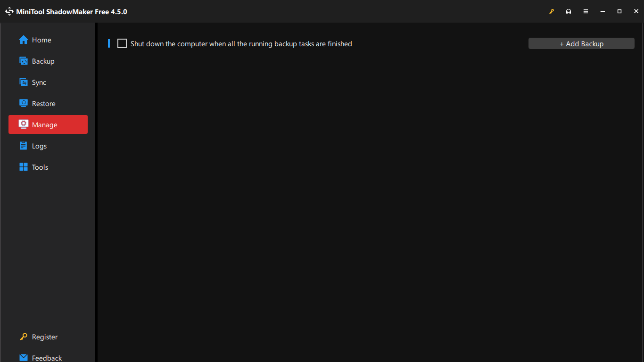The height and width of the screenshot is (362, 644).
Task: Open support via the headset icon
Action: [x=569, y=11]
